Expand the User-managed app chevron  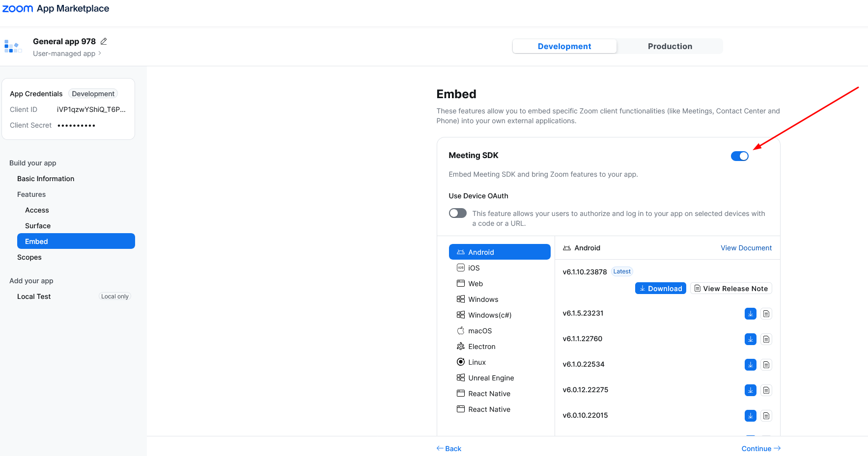click(x=100, y=53)
